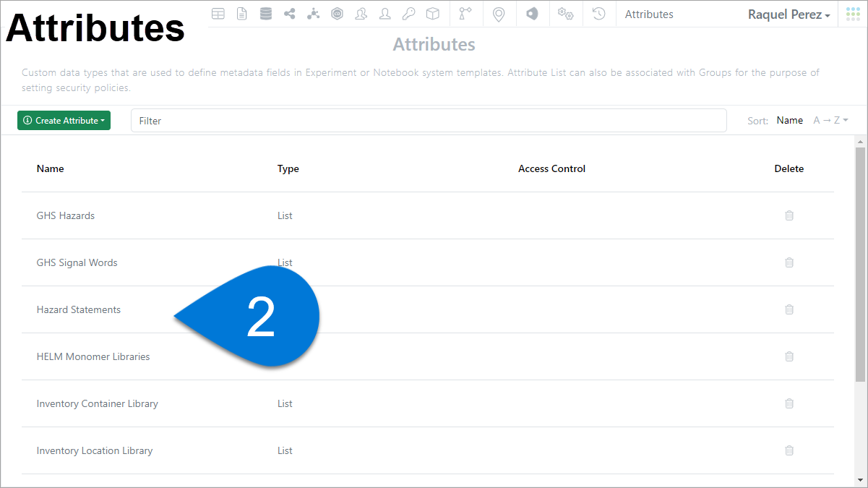Delete the Inventory Location Library attribute

(789, 450)
